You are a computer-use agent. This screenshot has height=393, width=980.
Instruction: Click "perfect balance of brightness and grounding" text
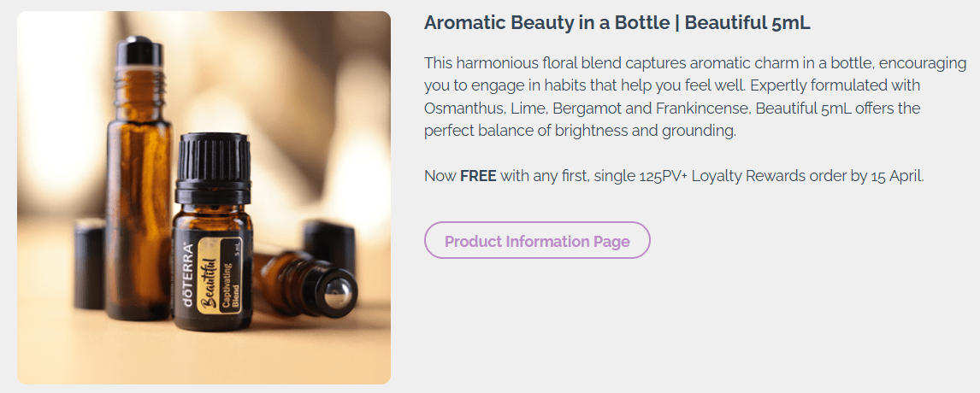tap(580, 132)
